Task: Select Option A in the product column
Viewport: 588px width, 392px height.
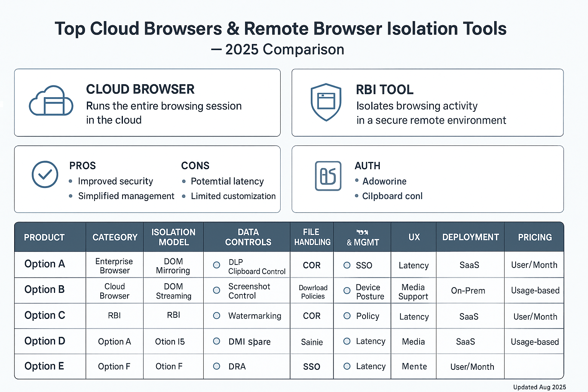Action: 44,264
